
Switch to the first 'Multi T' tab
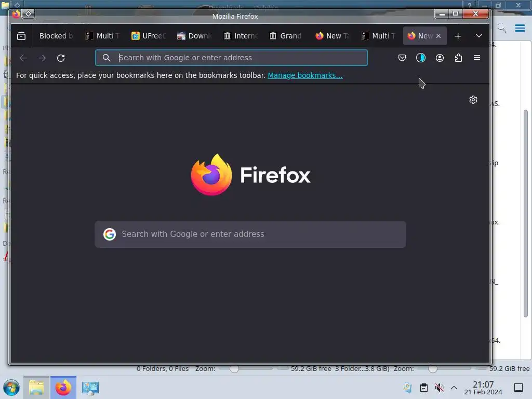(102, 36)
